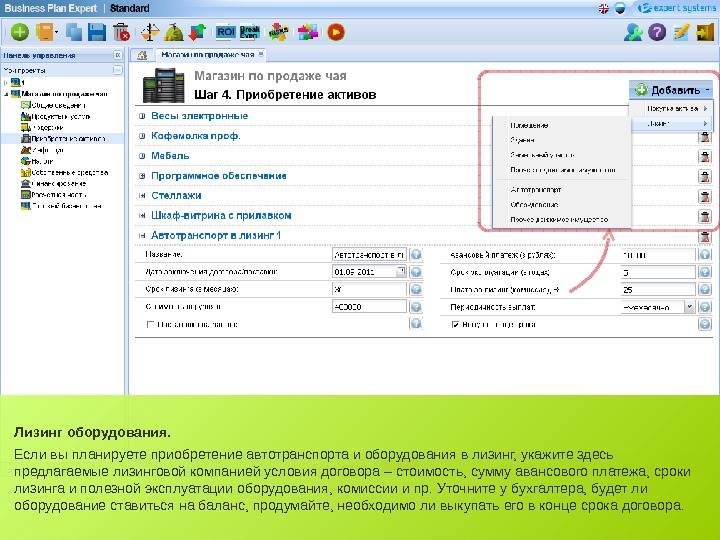Click the field containing 25
Screen dimensions: 720x540
658,289
